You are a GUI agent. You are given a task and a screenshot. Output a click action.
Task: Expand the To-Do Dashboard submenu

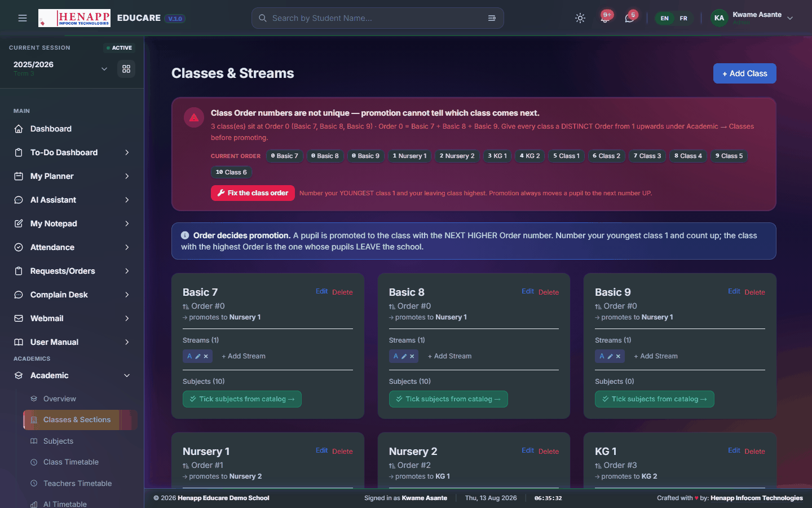click(127, 152)
